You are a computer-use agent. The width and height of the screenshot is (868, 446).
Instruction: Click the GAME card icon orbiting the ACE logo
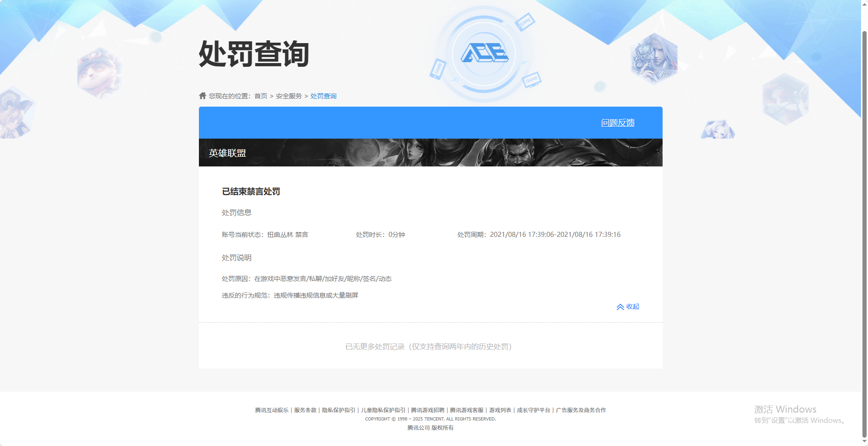[x=526, y=22]
